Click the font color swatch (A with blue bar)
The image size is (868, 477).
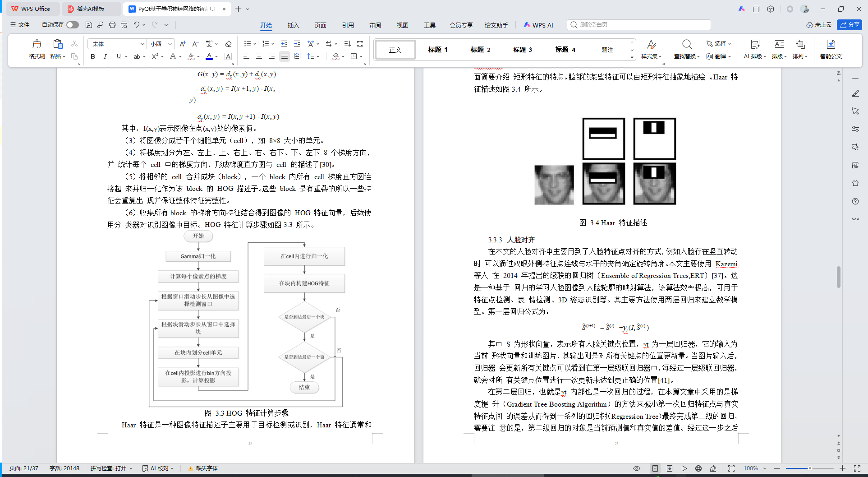click(x=209, y=56)
